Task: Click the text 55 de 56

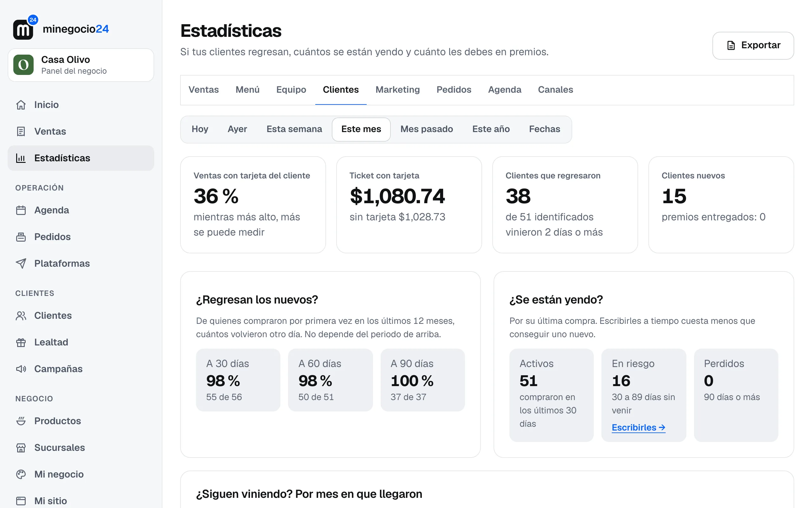Action: (224, 397)
